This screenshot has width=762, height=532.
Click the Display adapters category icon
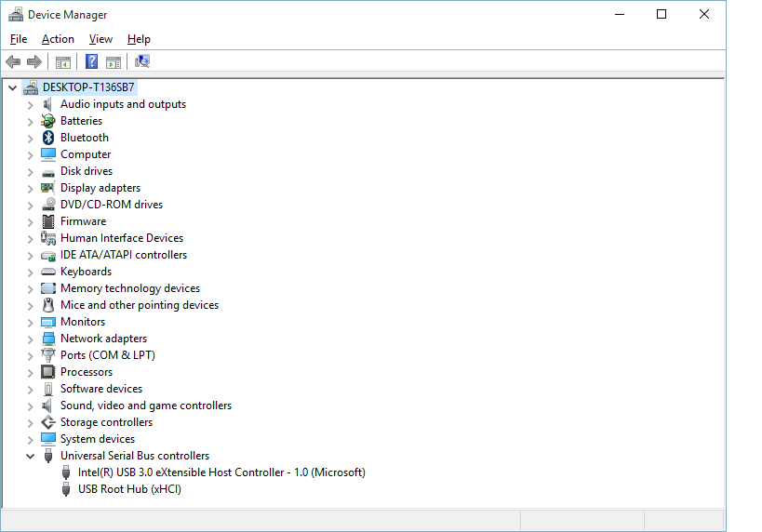pyautogui.click(x=48, y=188)
